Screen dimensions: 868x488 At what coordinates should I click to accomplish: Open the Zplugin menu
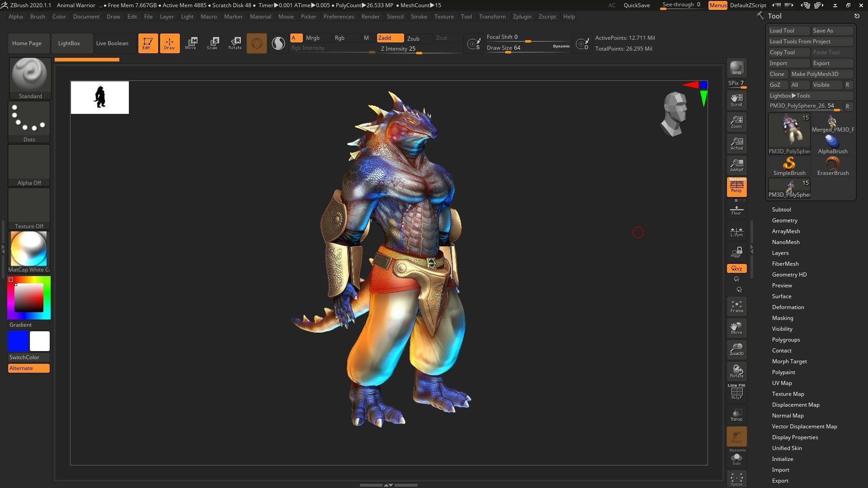(522, 17)
